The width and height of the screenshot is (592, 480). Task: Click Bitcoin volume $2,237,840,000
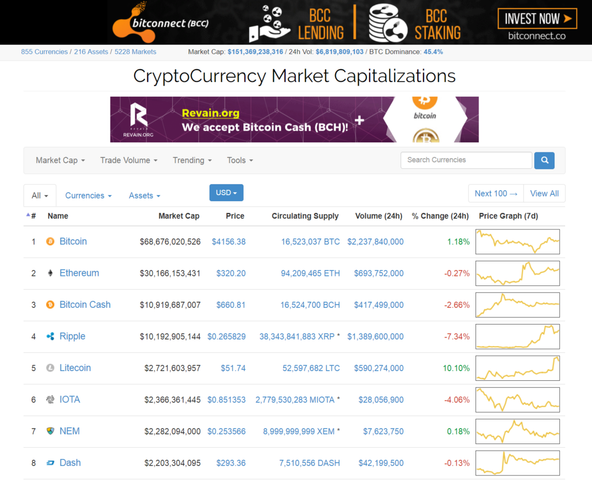pyautogui.click(x=375, y=242)
